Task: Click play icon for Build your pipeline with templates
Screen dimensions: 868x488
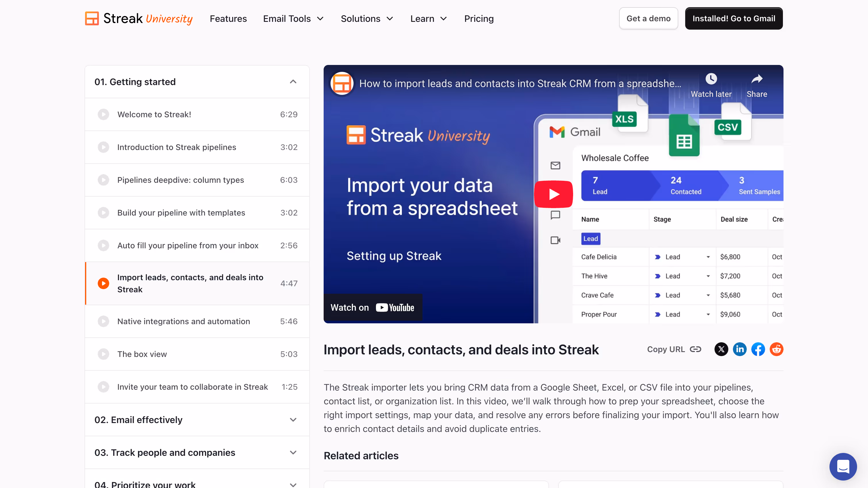Action: [x=103, y=213]
